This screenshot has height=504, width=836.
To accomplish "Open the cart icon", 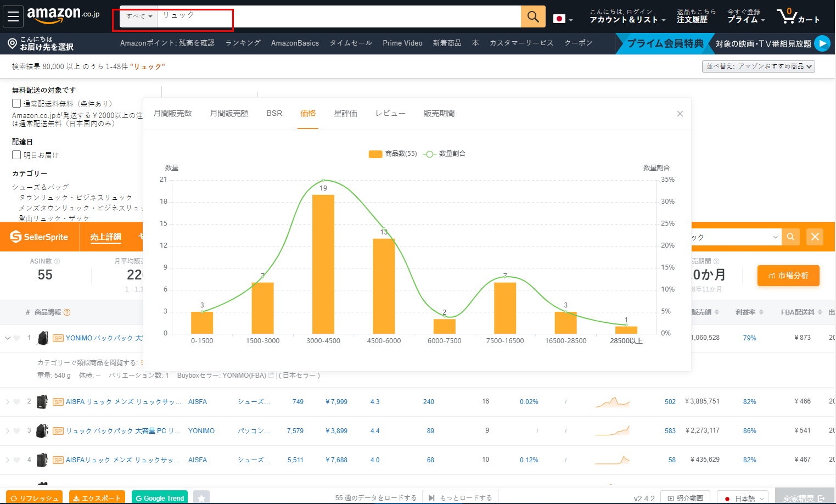I will 787,16.
